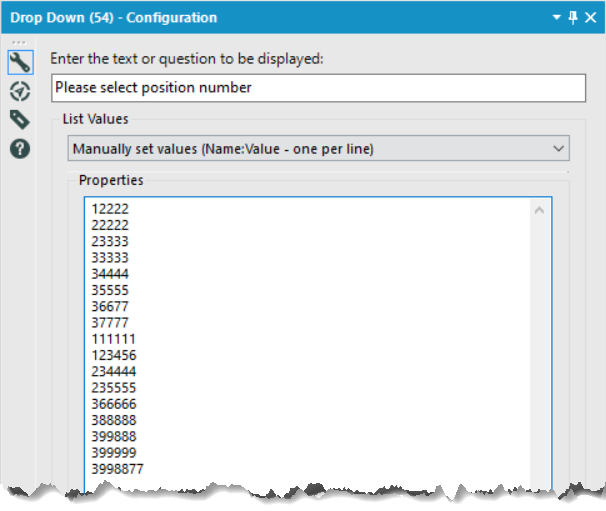Click the question text input field

[x=318, y=87]
